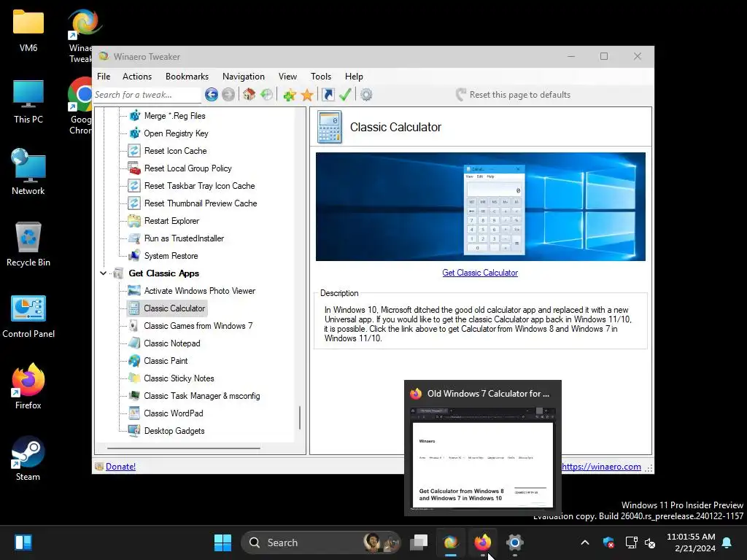Click the Windows Start button
Screen dimensions: 747x560
(x=222, y=542)
